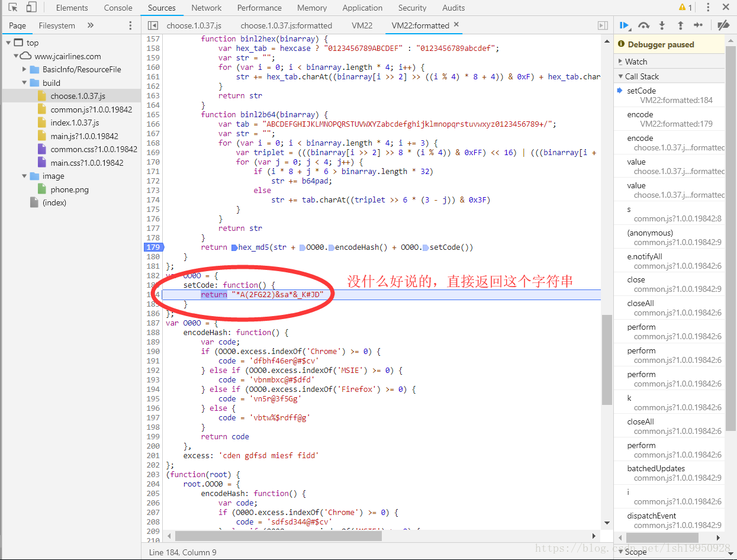
Task: Resume script execution
Action: click(625, 25)
